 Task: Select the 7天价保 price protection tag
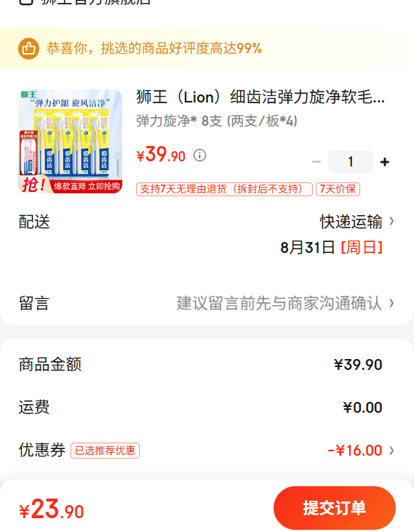338,189
